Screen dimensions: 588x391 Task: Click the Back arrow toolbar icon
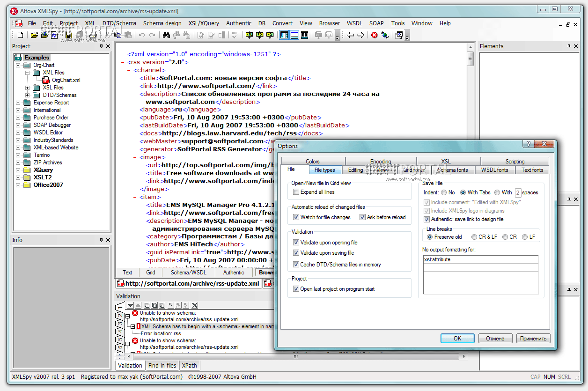[x=351, y=35]
